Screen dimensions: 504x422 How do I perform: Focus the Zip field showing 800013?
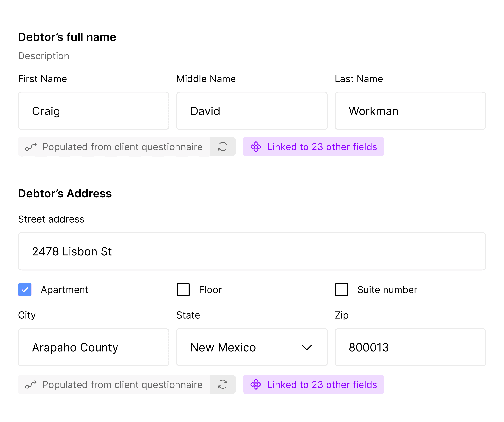click(x=410, y=347)
